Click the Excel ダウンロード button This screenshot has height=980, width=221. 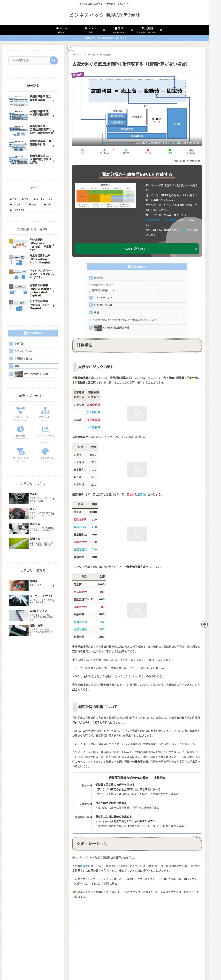pyautogui.click(x=137, y=249)
